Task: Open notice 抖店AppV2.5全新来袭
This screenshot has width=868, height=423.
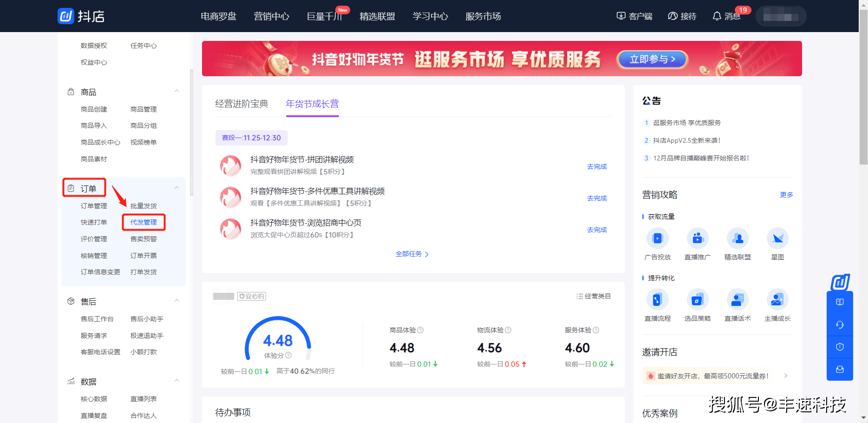Action: pos(687,140)
